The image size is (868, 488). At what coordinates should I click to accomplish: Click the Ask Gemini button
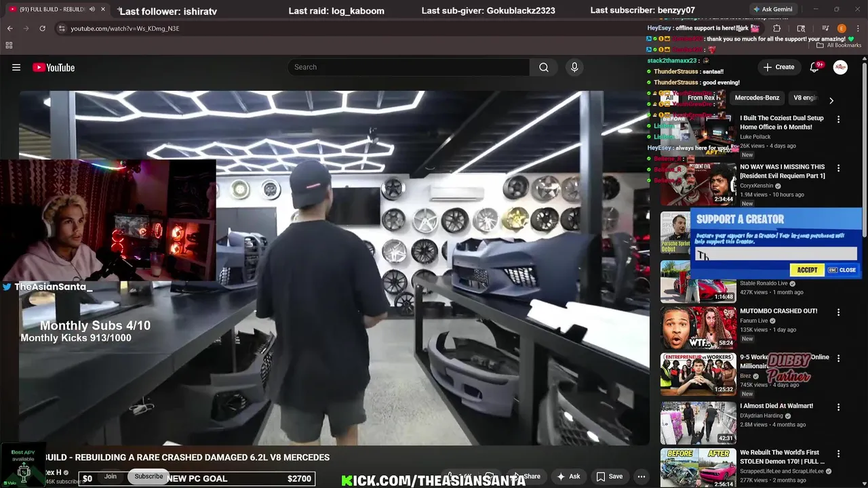[772, 9]
